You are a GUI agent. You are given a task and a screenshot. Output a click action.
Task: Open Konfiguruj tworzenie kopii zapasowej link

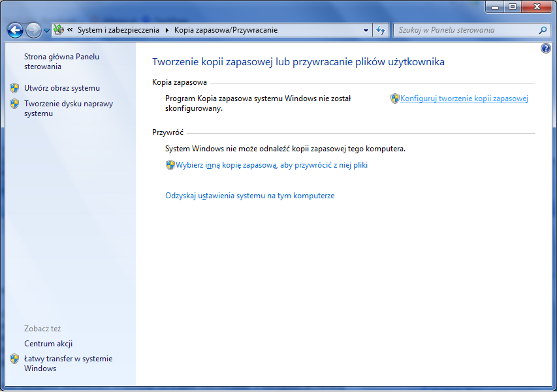[x=464, y=98]
